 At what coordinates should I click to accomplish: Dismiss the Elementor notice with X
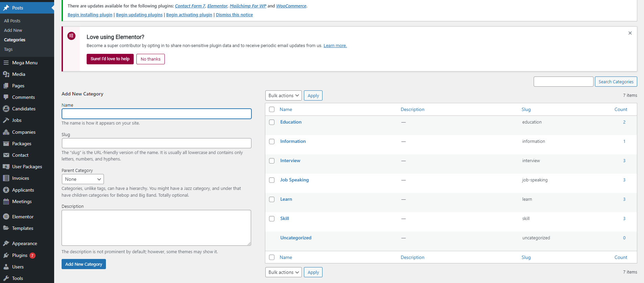630,33
